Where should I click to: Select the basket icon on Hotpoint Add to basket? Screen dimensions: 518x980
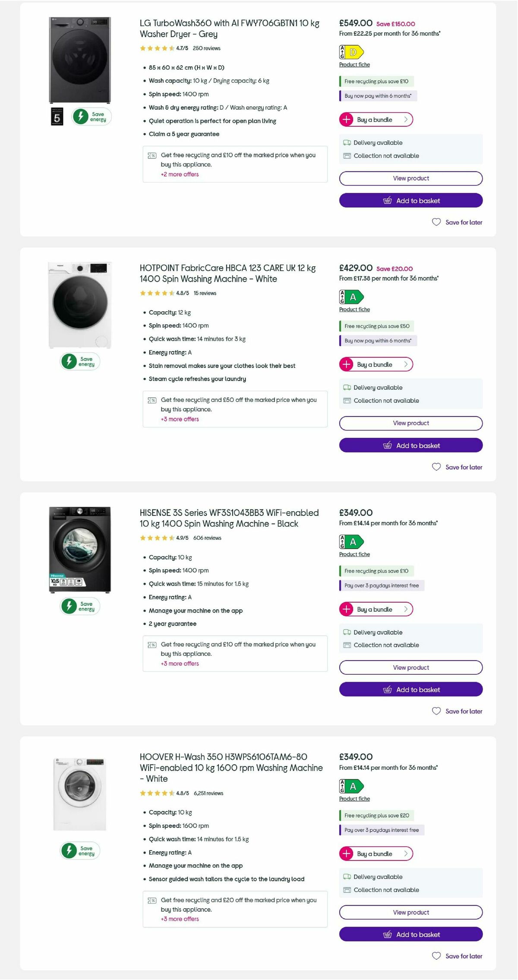pos(388,445)
